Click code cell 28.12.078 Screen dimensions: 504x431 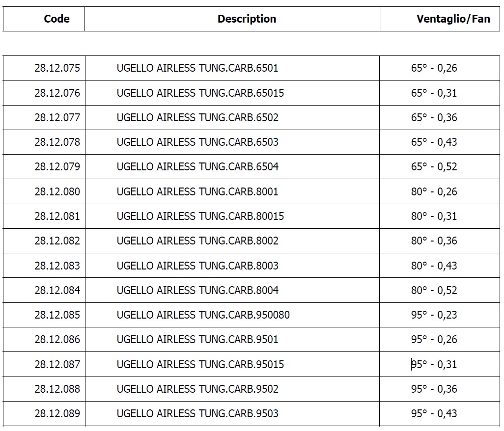[57, 142]
